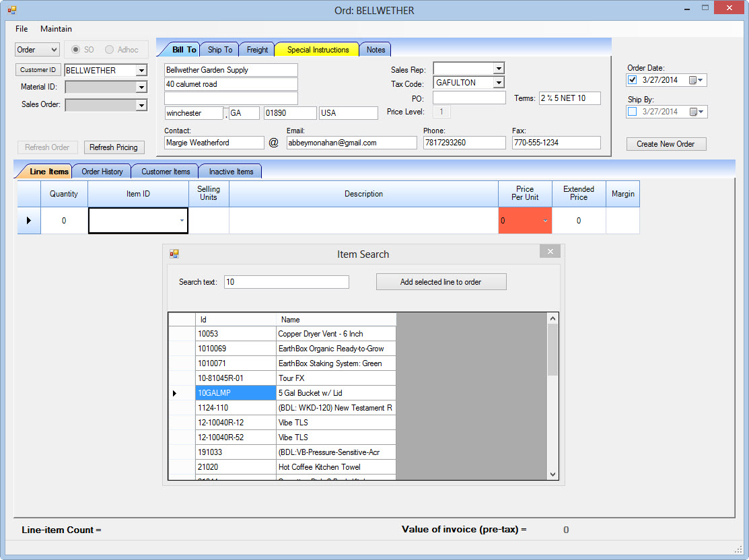Select the Line Items tab
Screen dimensions: 749x560
(48, 172)
